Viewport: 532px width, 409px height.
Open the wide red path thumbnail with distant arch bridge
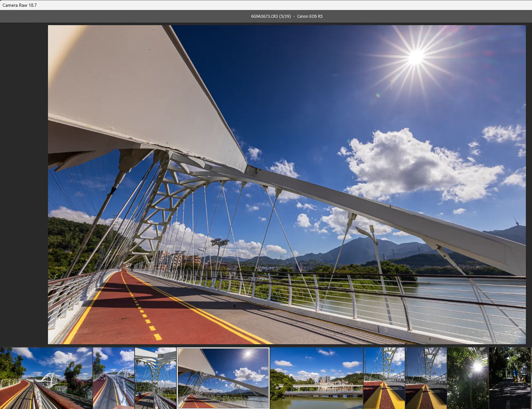[x=46, y=378]
